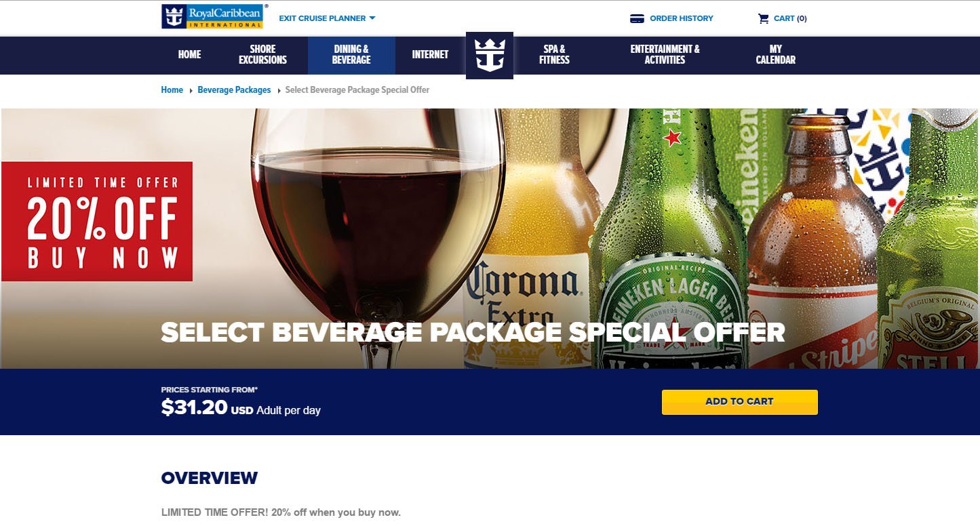The image size is (980, 526).
Task: Click the shopping cart icon
Action: [x=763, y=18]
